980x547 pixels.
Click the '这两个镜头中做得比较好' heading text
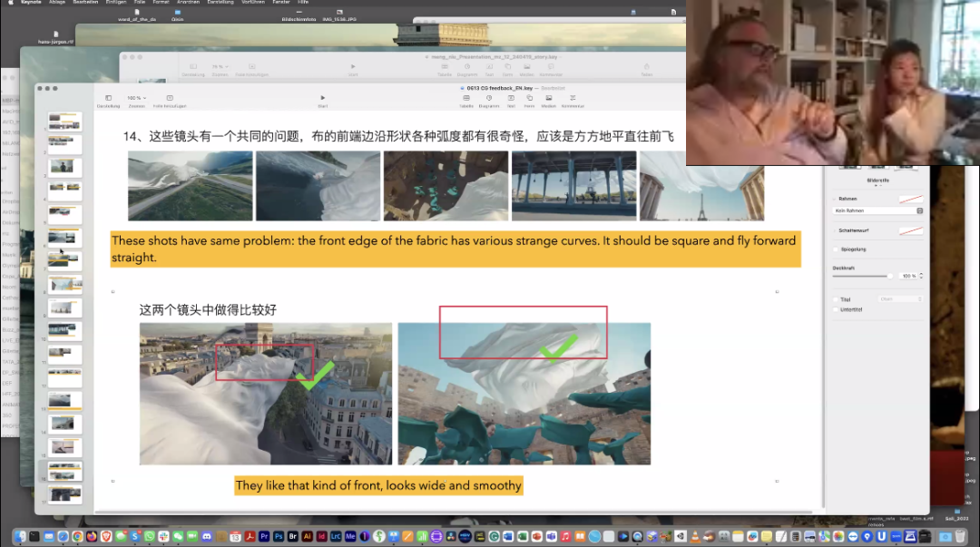pyautogui.click(x=208, y=310)
